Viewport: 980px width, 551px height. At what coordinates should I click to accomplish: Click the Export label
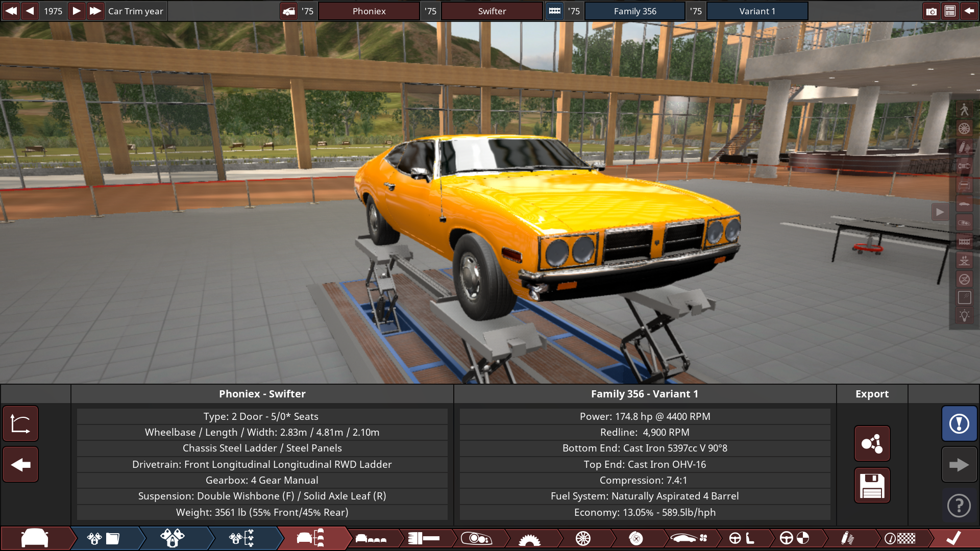(x=872, y=394)
